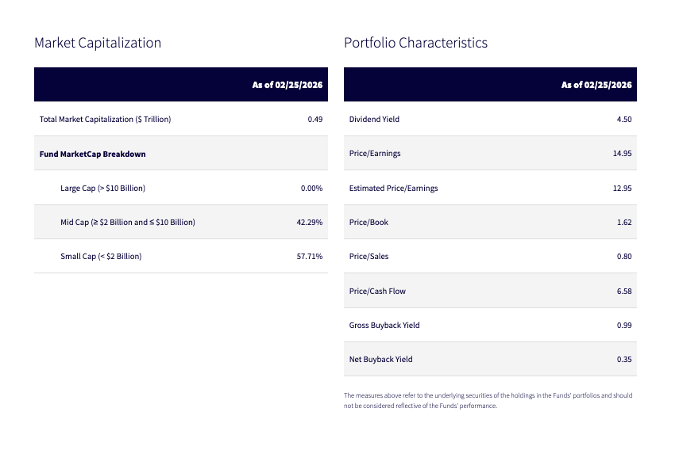Viewport: 684px width, 450px height.
Task: Click the Price/Cash Flow label
Action: tap(377, 291)
